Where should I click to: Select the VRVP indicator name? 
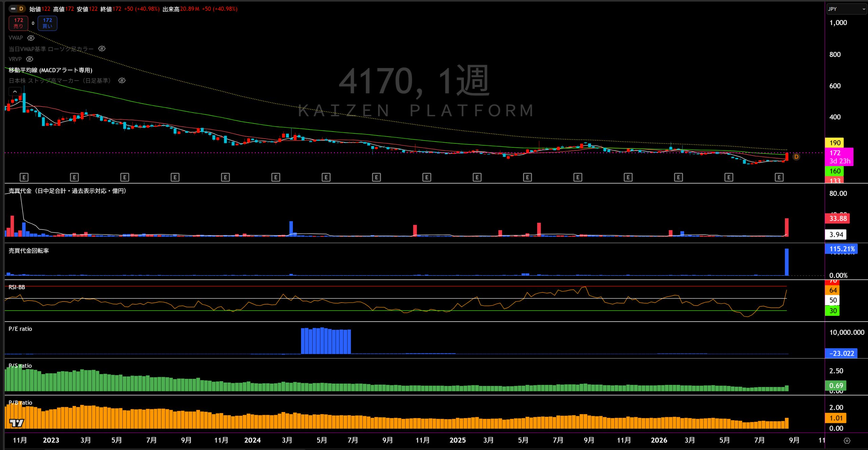tap(15, 59)
